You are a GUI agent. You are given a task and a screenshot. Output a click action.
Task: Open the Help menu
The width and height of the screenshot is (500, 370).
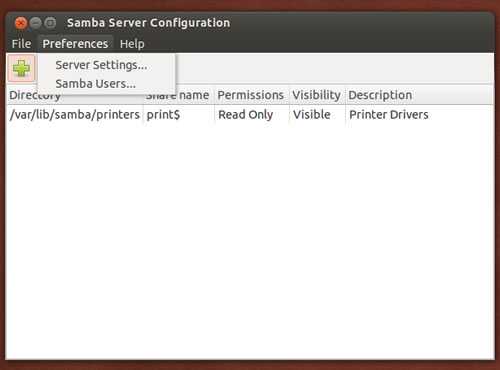coord(132,44)
